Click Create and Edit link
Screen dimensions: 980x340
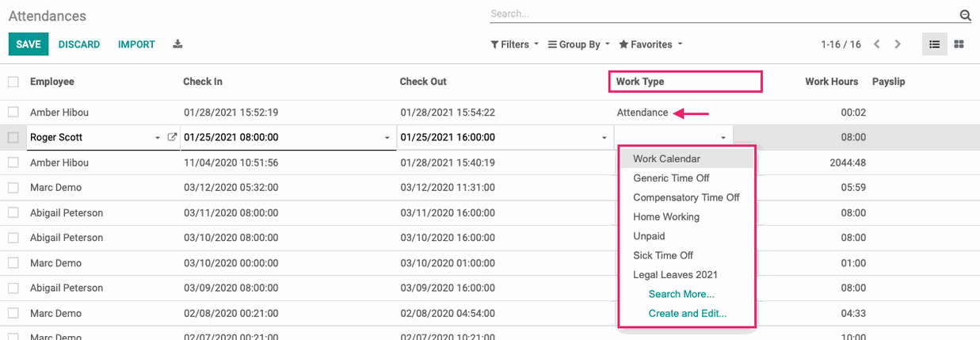pos(688,313)
